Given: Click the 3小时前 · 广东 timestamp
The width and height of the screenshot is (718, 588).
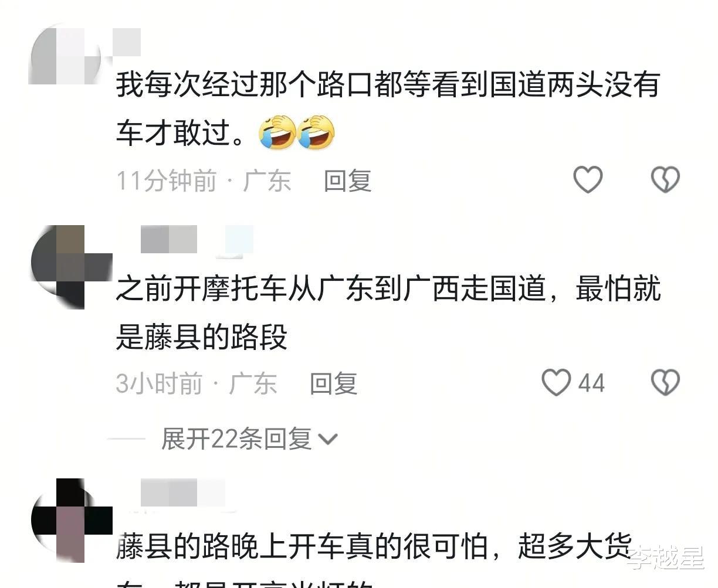Looking at the screenshot, I should point(196,384).
